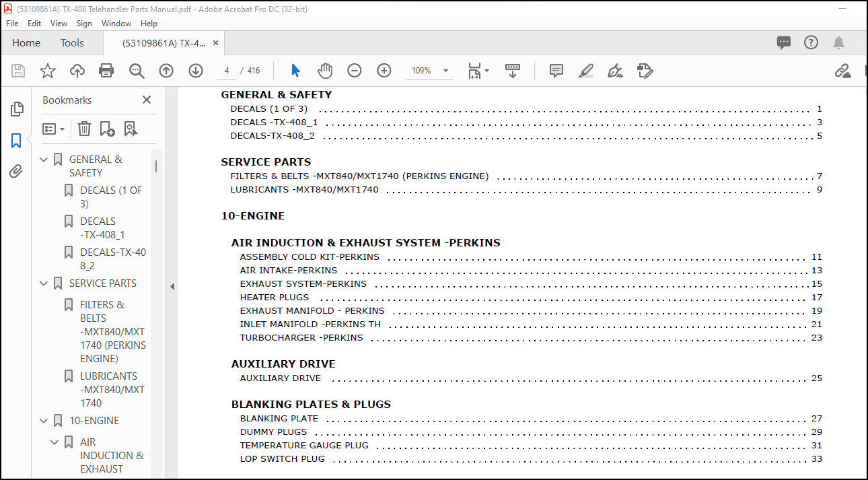This screenshot has height=480, width=868.
Task: Click the bookmarks panel scrollbar
Action: point(156,166)
